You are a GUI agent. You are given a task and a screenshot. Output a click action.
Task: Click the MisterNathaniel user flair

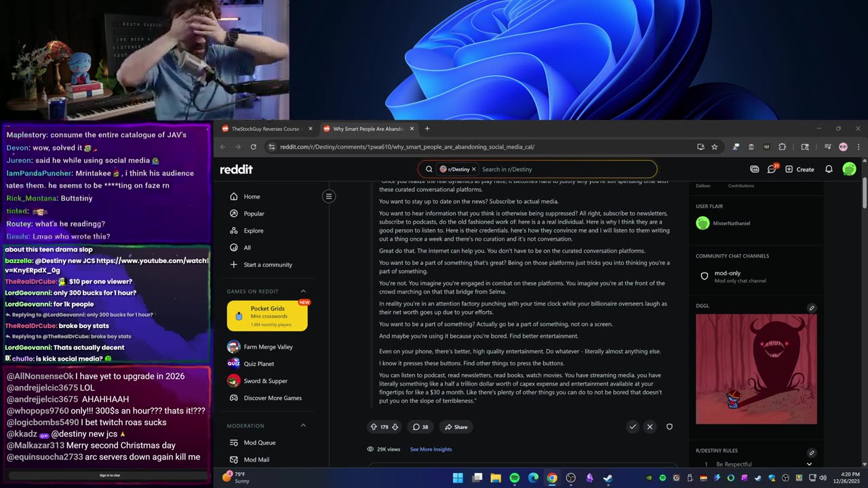point(724,223)
